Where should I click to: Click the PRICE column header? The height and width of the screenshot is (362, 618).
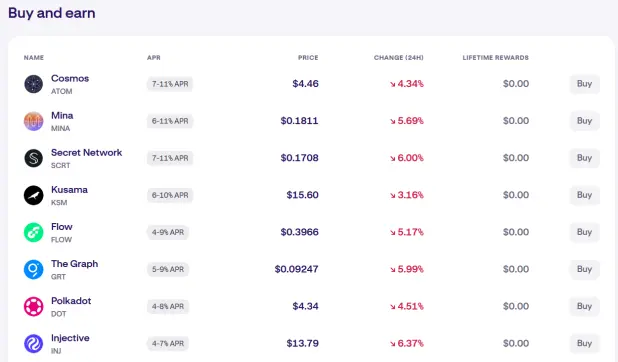pos(308,58)
